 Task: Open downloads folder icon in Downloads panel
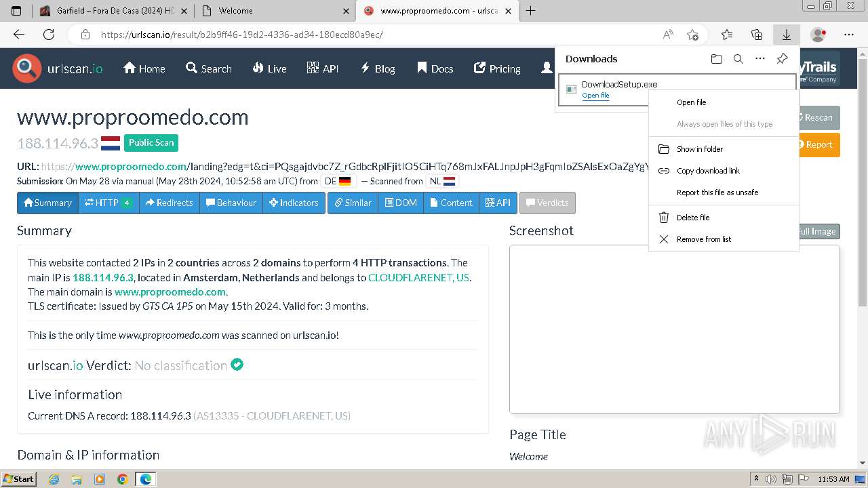click(x=717, y=59)
